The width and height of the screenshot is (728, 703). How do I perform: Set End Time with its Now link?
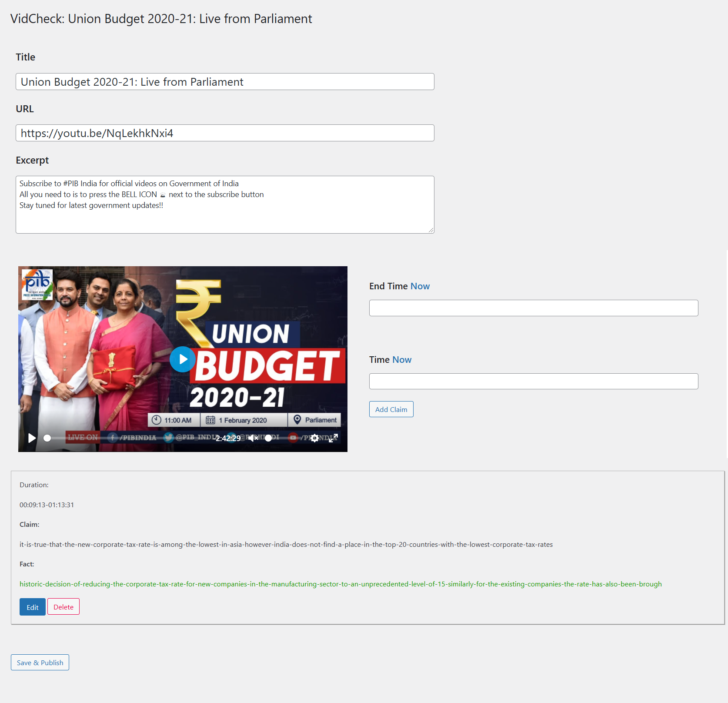pyautogui.click(x=420, y=286)
